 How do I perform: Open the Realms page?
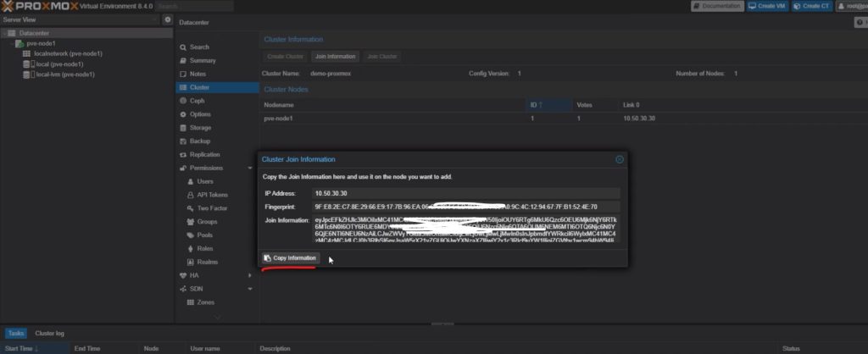pyautogui.click(x=207, y=262)
